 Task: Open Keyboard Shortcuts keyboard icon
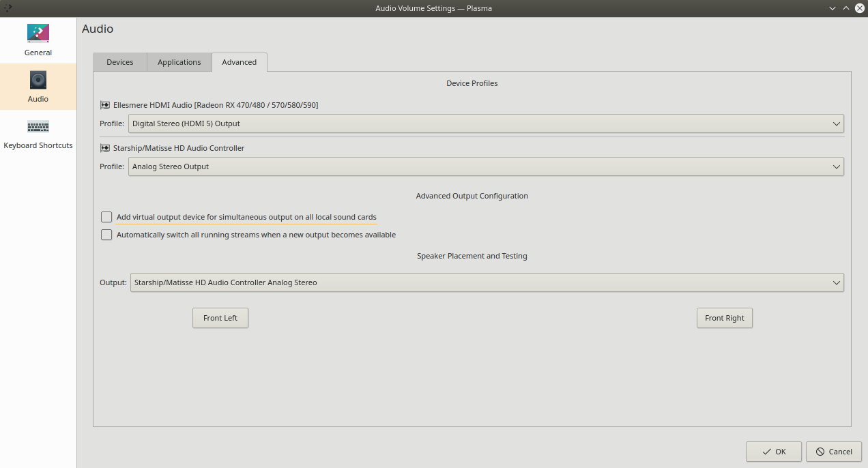click(x=38, y=127)
